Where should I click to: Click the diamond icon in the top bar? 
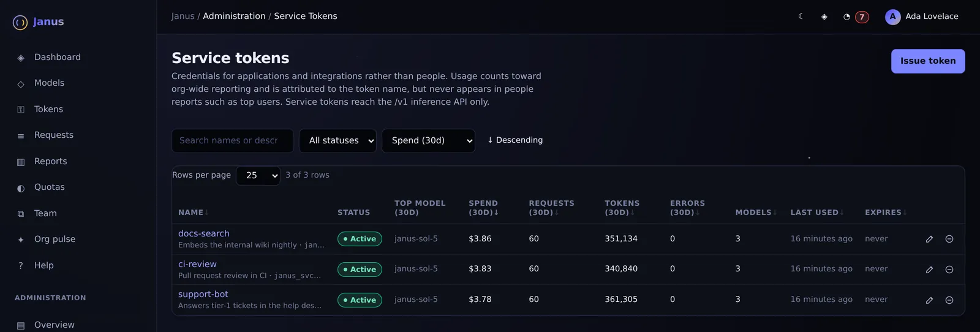(x=824, y=17)
